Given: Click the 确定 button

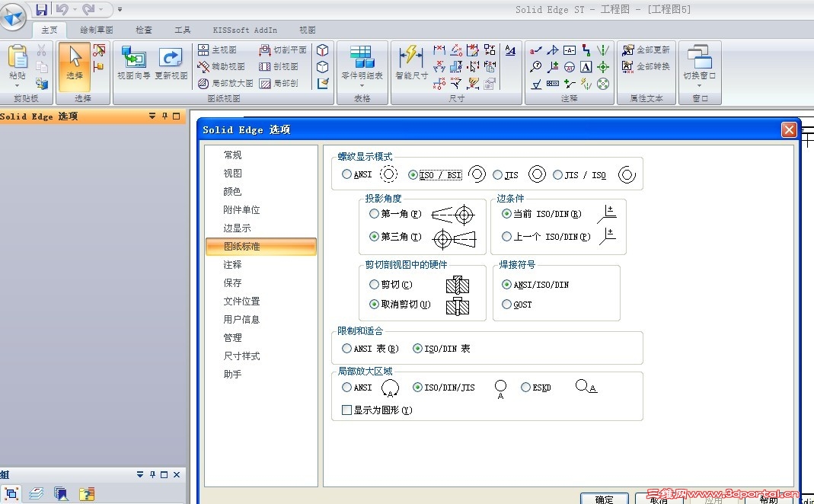Looking at the screenshot, I should coord(605,499).
